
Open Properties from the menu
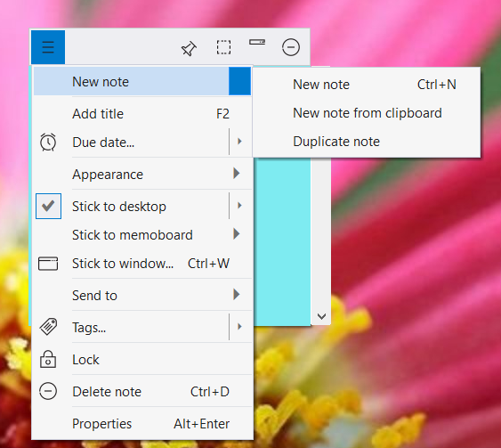tap(142, 424)
